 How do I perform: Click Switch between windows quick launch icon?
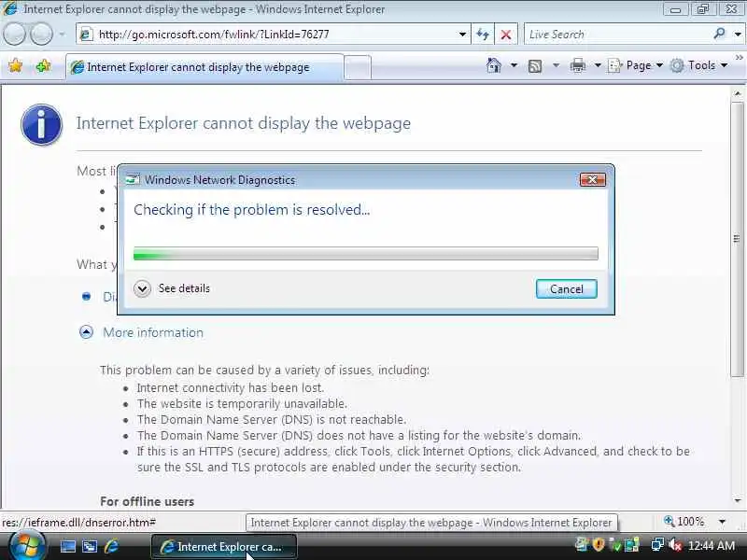[x=90, y=546]
